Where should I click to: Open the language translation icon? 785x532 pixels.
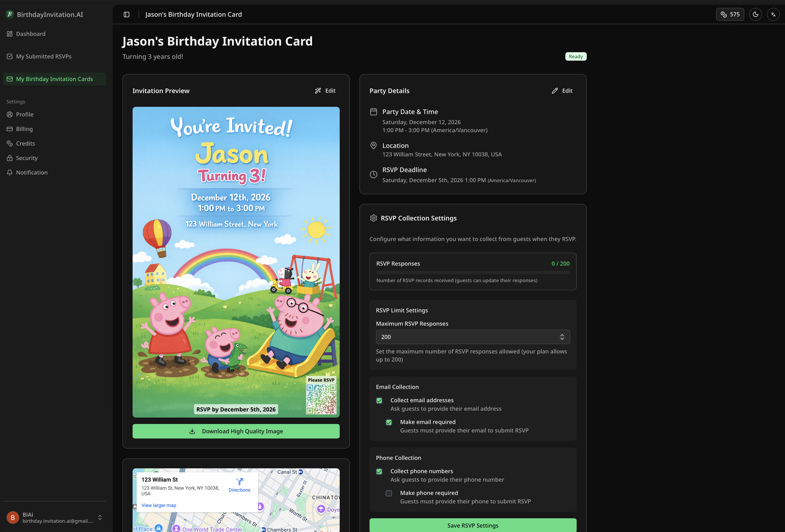click(774, 14)
